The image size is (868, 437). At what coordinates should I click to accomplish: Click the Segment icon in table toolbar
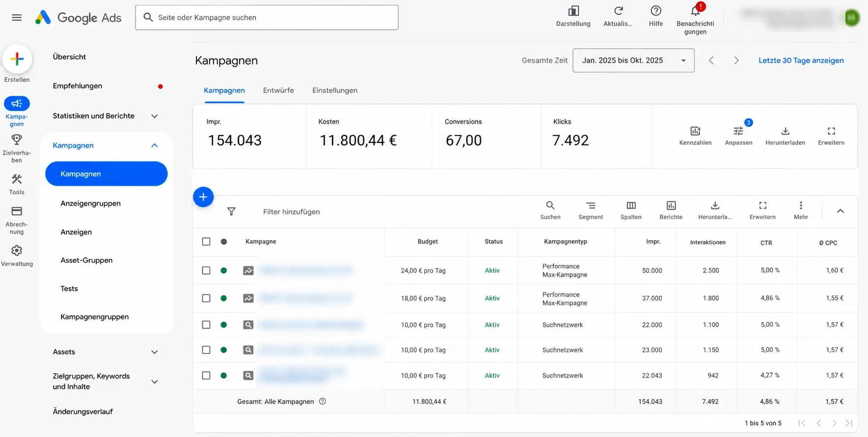[591, 205]
